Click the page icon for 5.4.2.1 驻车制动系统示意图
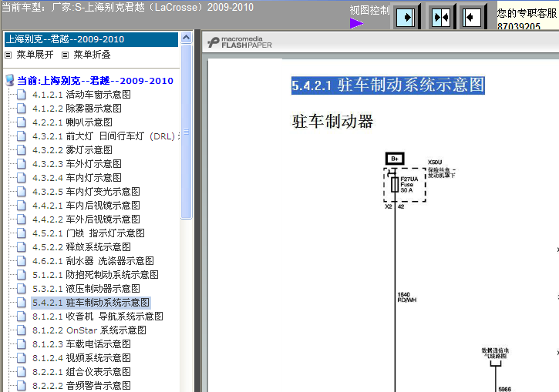The height and width of the screenshot is (392, 559). [22, 303]
